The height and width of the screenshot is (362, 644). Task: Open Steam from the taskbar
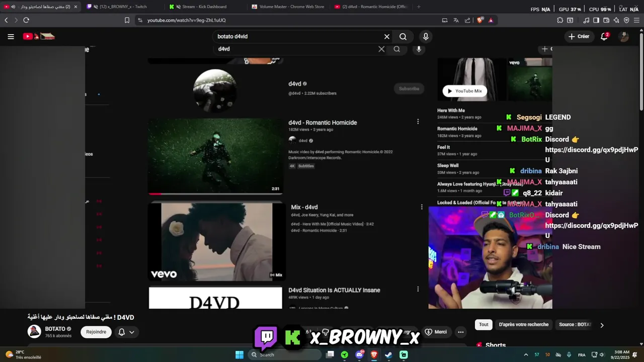click(388, 354)
